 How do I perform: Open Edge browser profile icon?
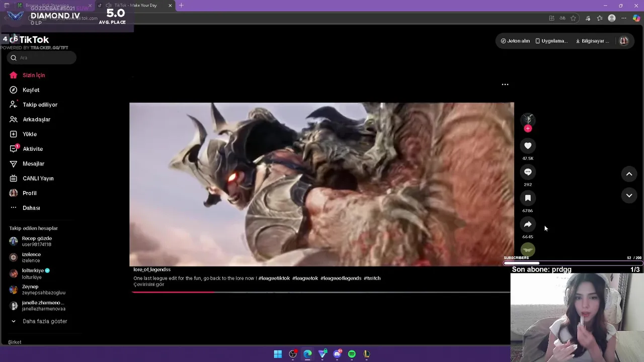(612, 18)
